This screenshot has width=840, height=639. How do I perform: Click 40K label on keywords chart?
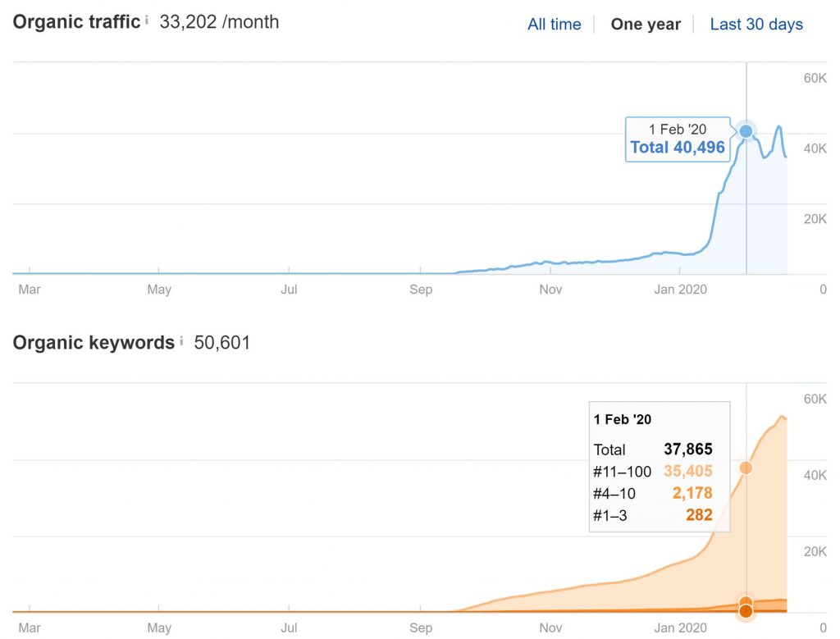[x=815, y=475]
